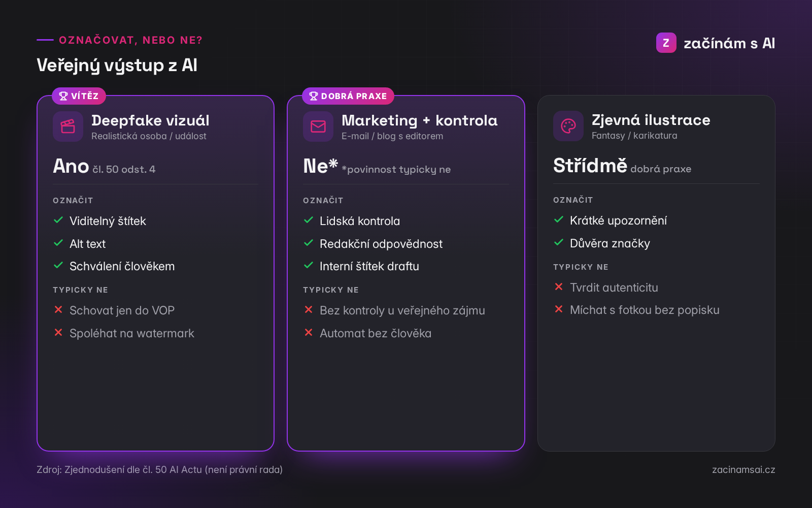The width and height of the screenshot is (812, 508).
Task: Click the Míchat s fotkou bez popisku text
Action: [645, 310]
